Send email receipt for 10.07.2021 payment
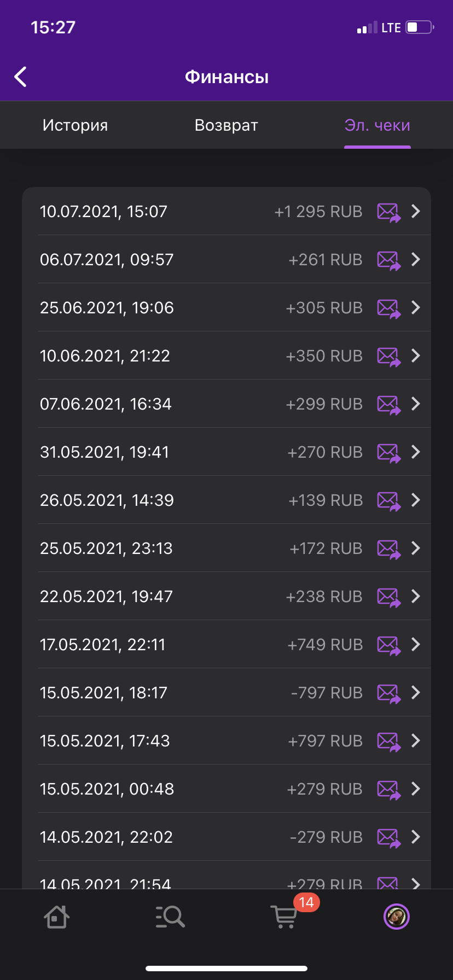This screenshot has height=980, width=453. [389, 212]
